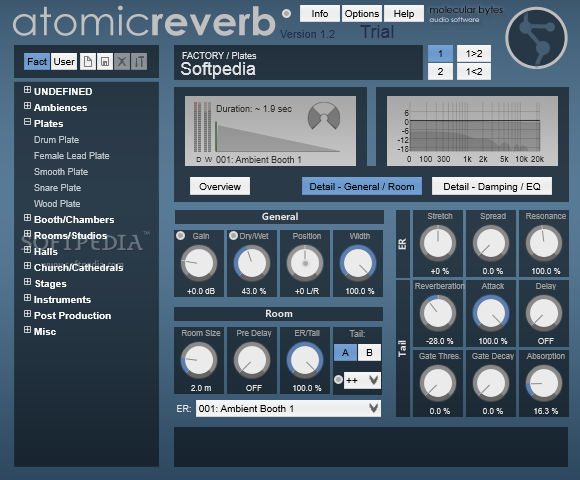This screenshot has width=580, height=480.
Task: Click the molecular bytes round logo
Action: [x=536, y=37]
